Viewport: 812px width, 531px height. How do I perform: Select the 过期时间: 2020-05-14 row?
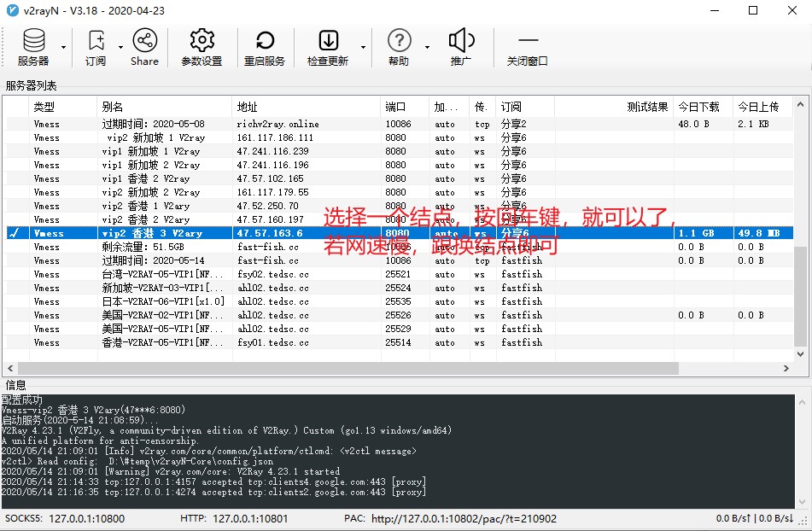click(398, 260)
